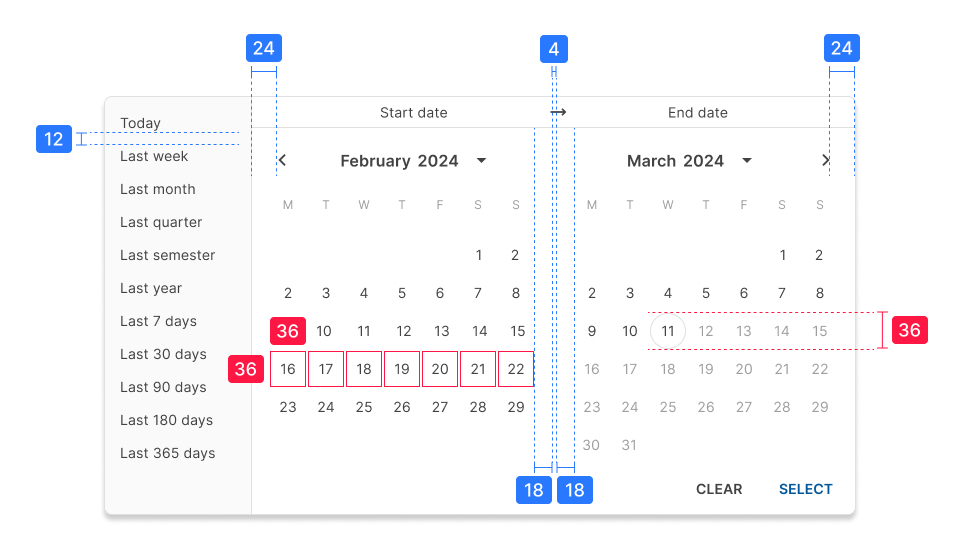Pick February 16 in the calendar
The image size is (960, 560).
(x=288, y=369)
